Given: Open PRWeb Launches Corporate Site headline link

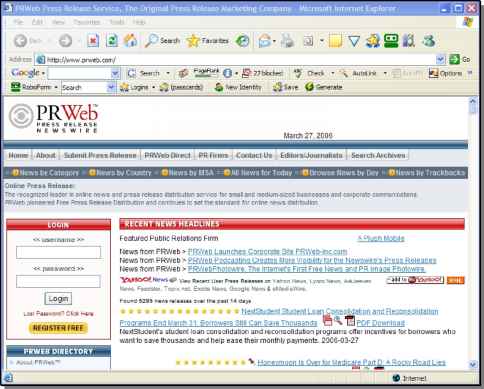Looking at the screenshot, I should tap(268, 251).
